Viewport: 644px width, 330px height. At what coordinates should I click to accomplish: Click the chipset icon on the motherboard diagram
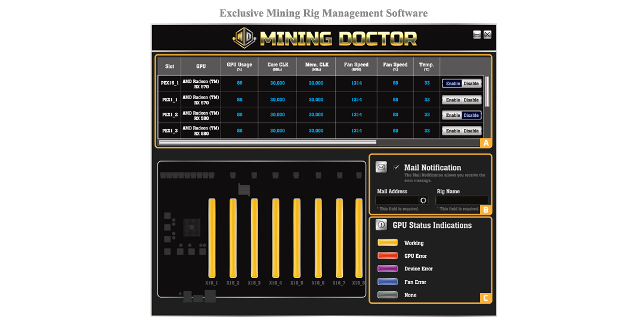click(192, 227)
